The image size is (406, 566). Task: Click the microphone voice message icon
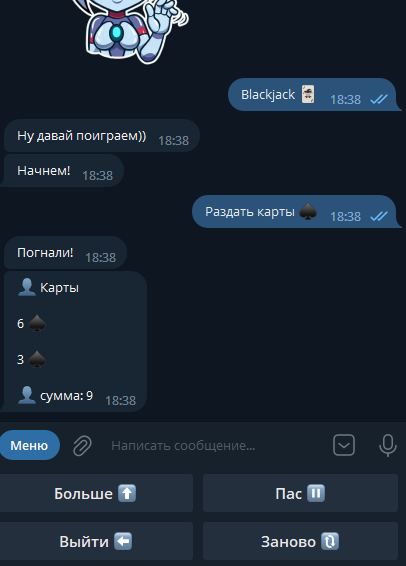coord(388,445)
